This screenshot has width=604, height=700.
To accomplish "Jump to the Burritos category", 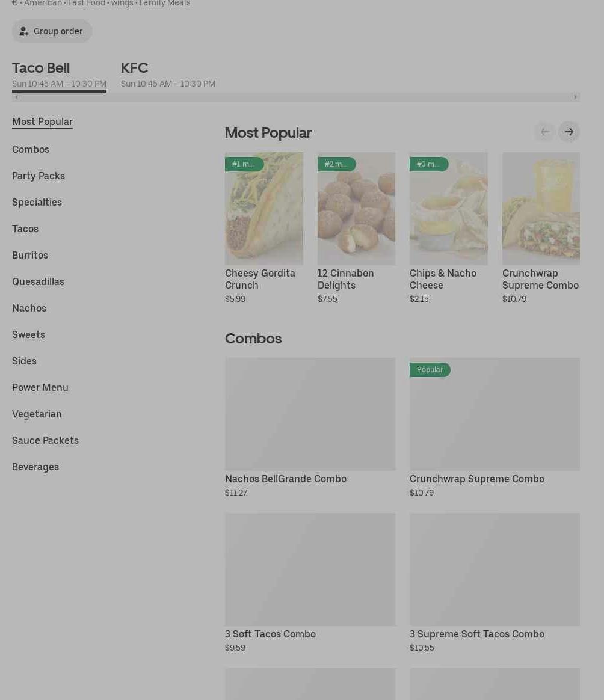I will 30,255.
